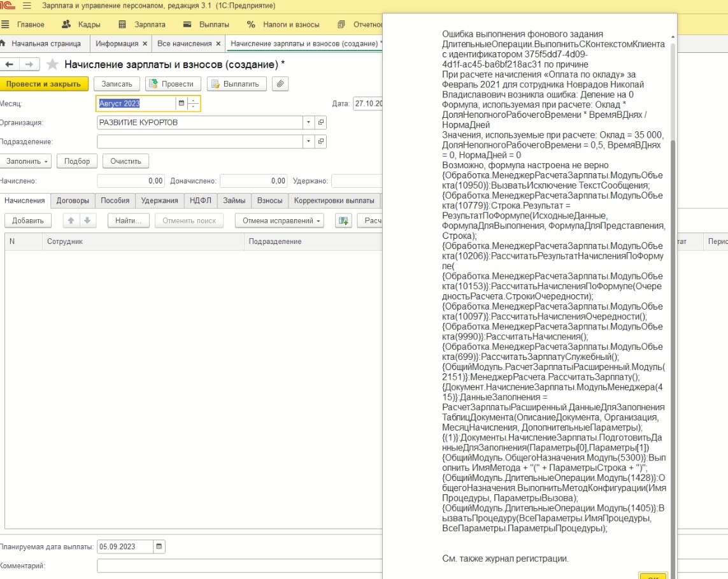Open the Зарплата menu section
Screen dimensions: 728x579
click(x=143, y=25)
